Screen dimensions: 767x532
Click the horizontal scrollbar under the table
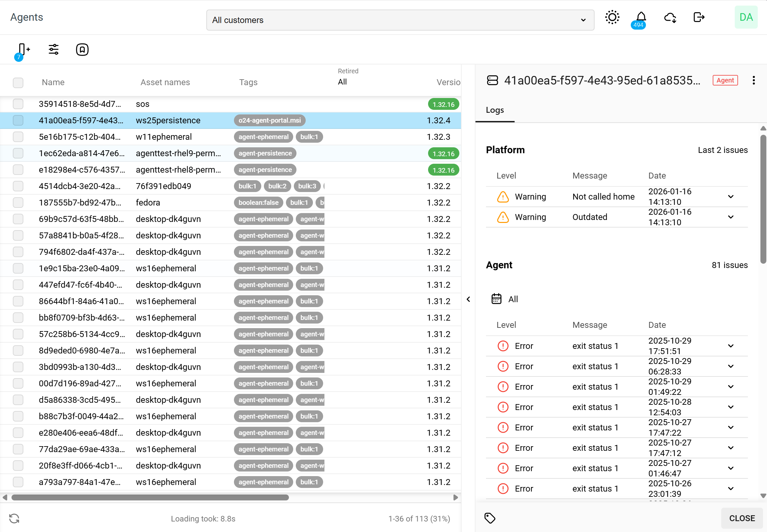150,498
